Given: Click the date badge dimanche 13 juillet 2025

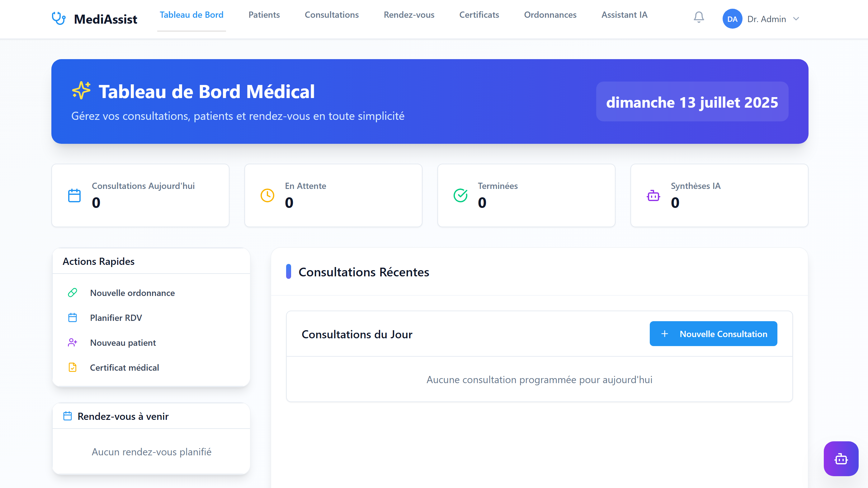Looking at the screenshot, I should click(692, 102).
